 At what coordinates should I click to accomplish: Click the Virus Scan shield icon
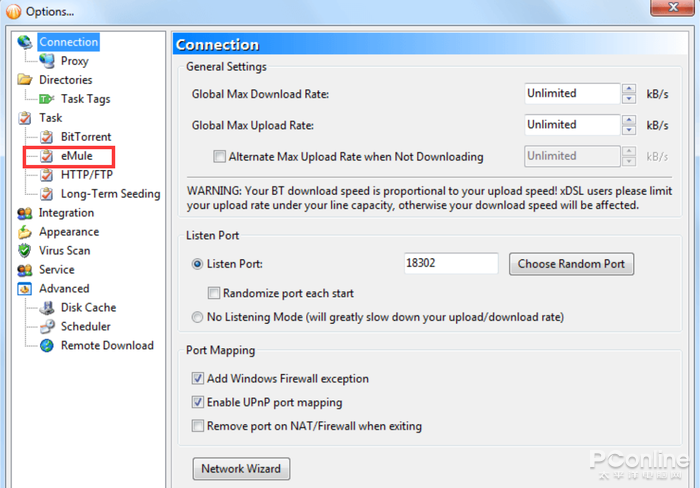tap(25, 251)
